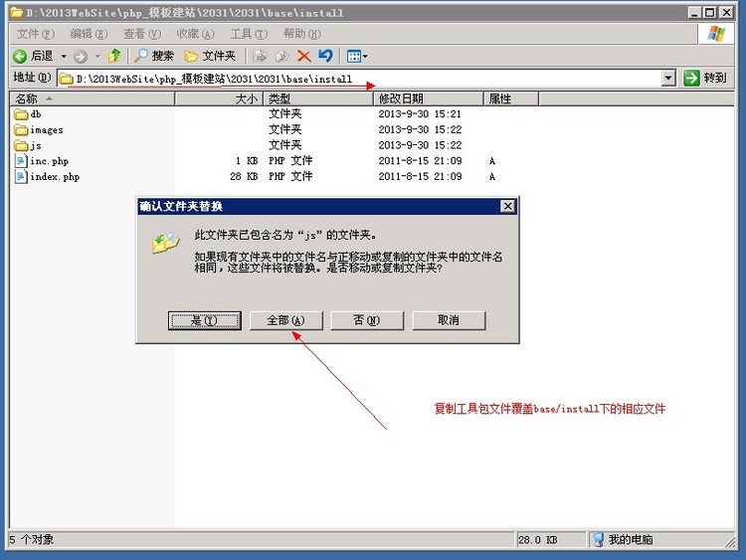Click the grayed Forward arrow icon
This screenshot has height=560, width=746.
click(x=81, y=57)
